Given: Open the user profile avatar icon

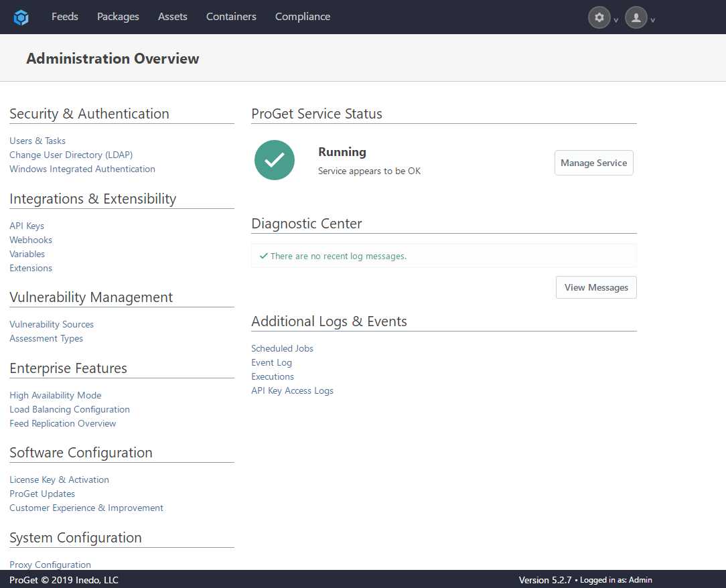Looking at the screenshot, I should [636, 17].
